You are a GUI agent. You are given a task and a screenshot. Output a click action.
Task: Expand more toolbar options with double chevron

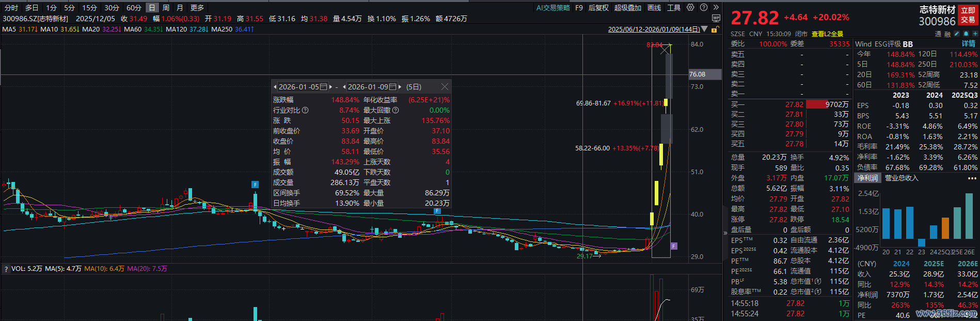716,8
